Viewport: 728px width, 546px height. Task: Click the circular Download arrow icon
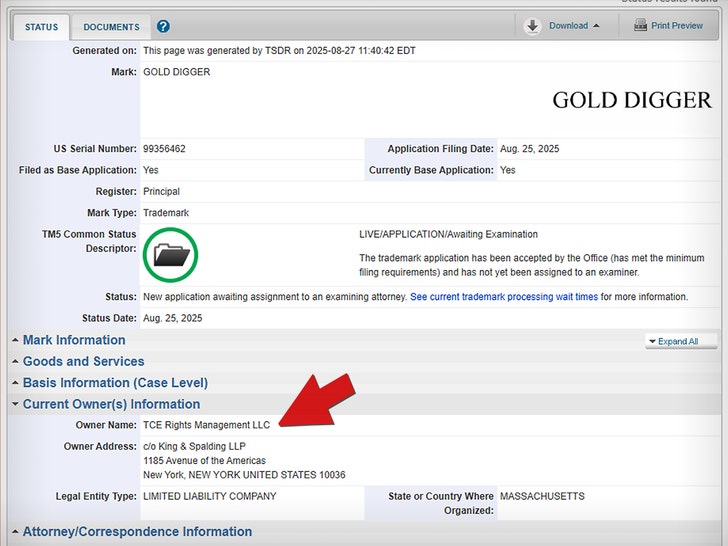tap(533, 26)
